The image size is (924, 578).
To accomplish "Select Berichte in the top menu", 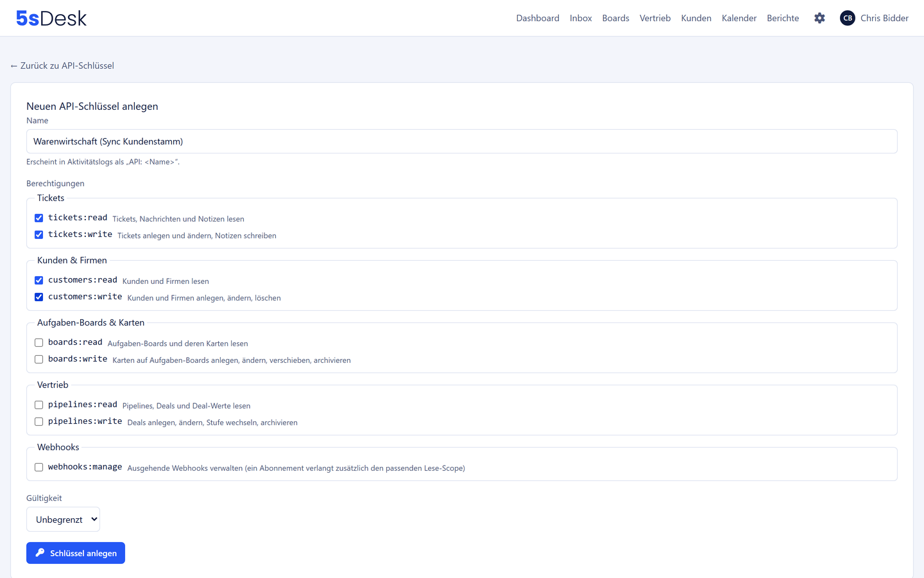I will (x=783, y=18).
